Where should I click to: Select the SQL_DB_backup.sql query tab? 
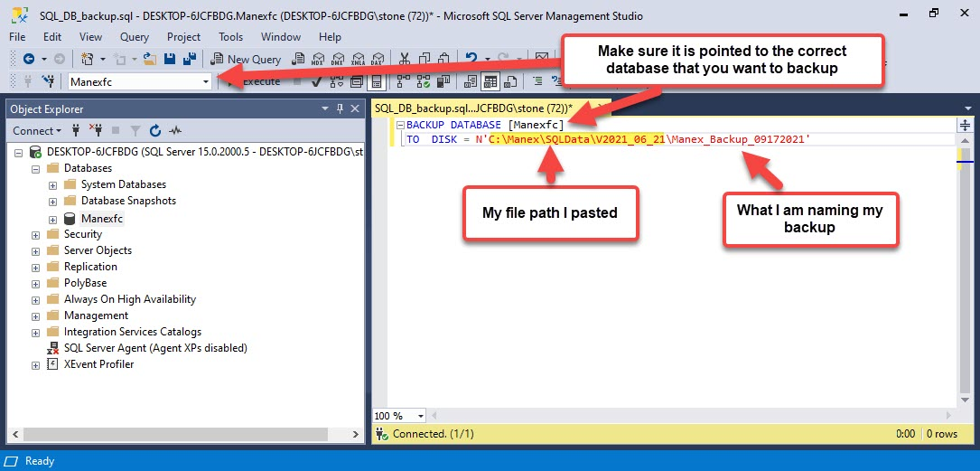473,108
